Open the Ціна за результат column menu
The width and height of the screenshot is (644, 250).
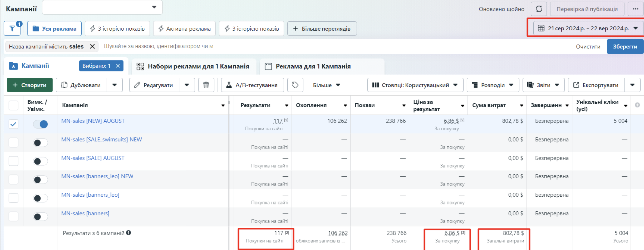point(463,106)
